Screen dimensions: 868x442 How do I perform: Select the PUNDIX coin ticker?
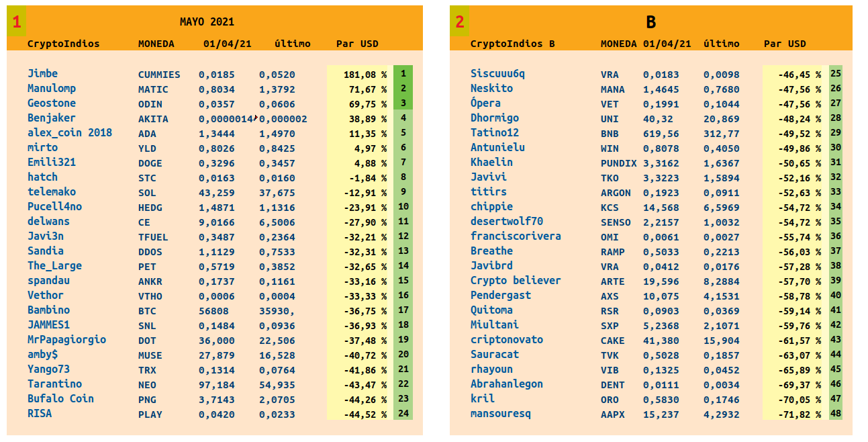pyautogui.click(x=617, y=163)
